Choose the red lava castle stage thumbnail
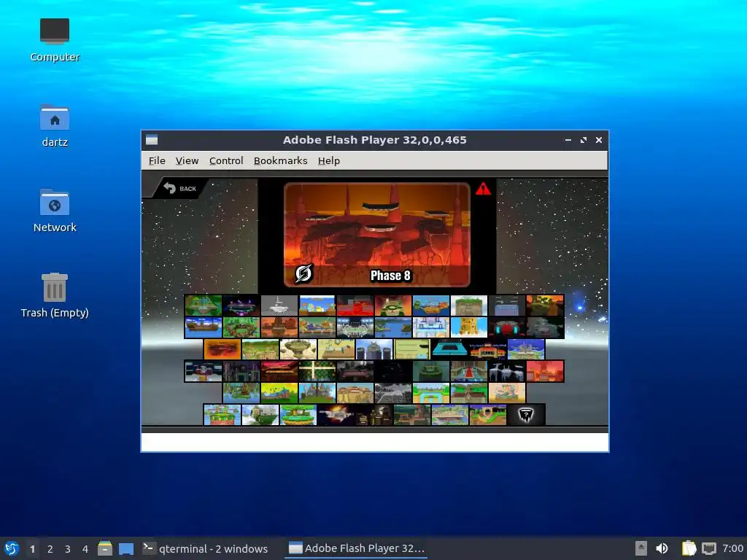Screen dimensions: 747x560 (x=355, y=306)
